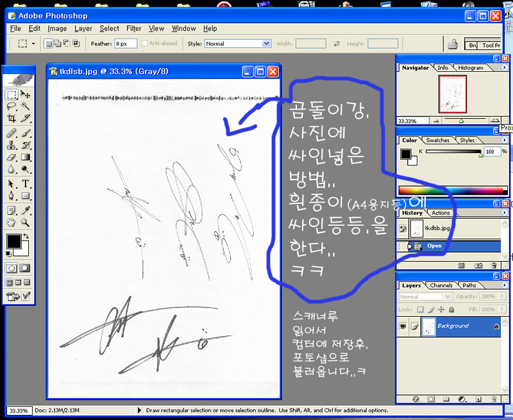Set history brush source on tkdlsb.jpg snapshot

pyautogui.click(x=403, y=228)
